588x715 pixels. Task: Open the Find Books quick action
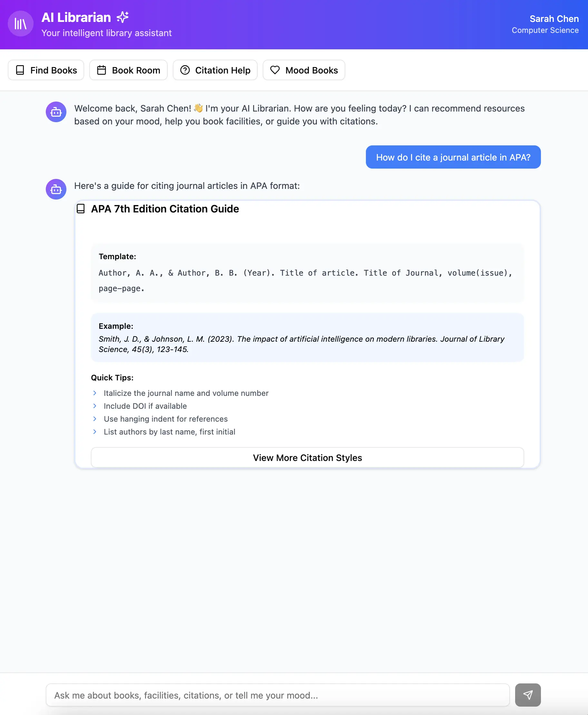[46, 70]
